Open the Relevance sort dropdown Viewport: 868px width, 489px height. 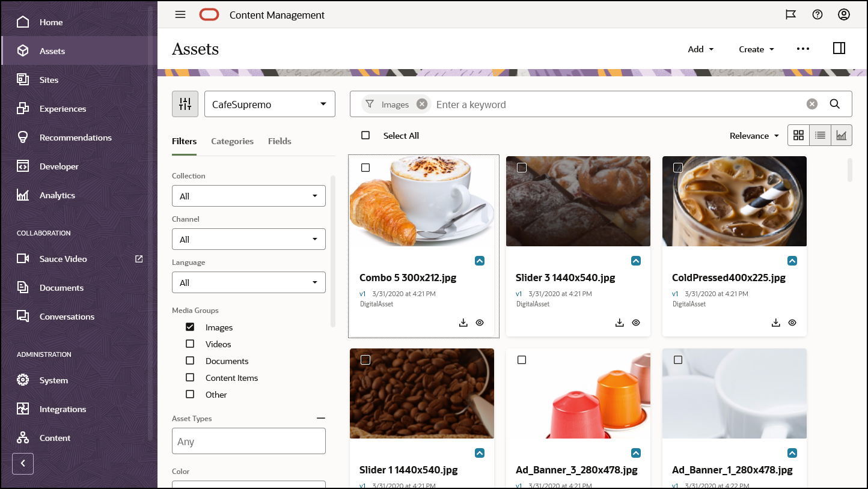pyautogui.click(x=754, y=136)
